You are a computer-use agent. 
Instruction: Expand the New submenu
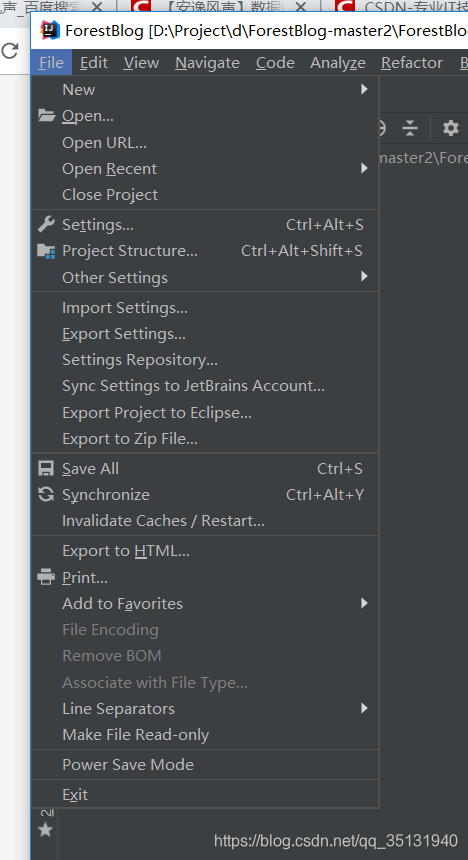[205, 89]
